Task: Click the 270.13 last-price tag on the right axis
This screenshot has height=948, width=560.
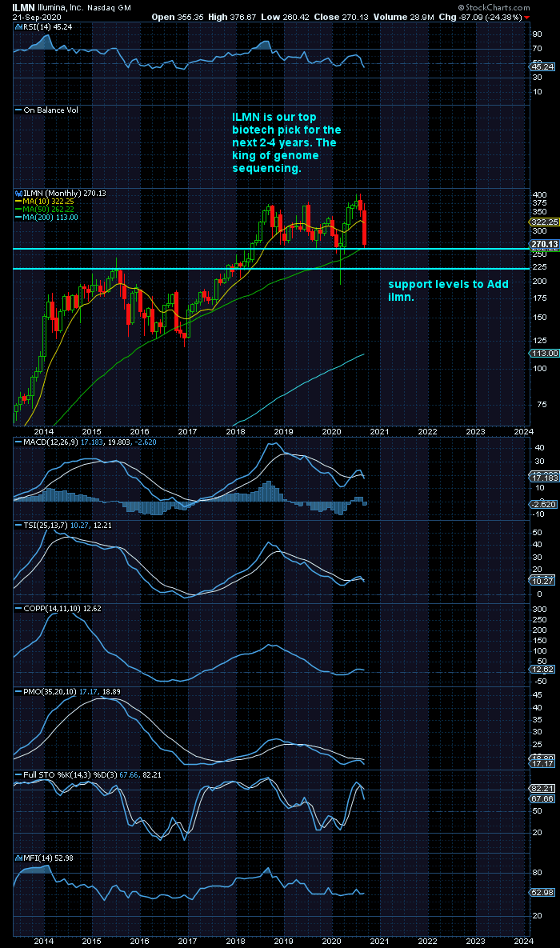Action: 544,244
